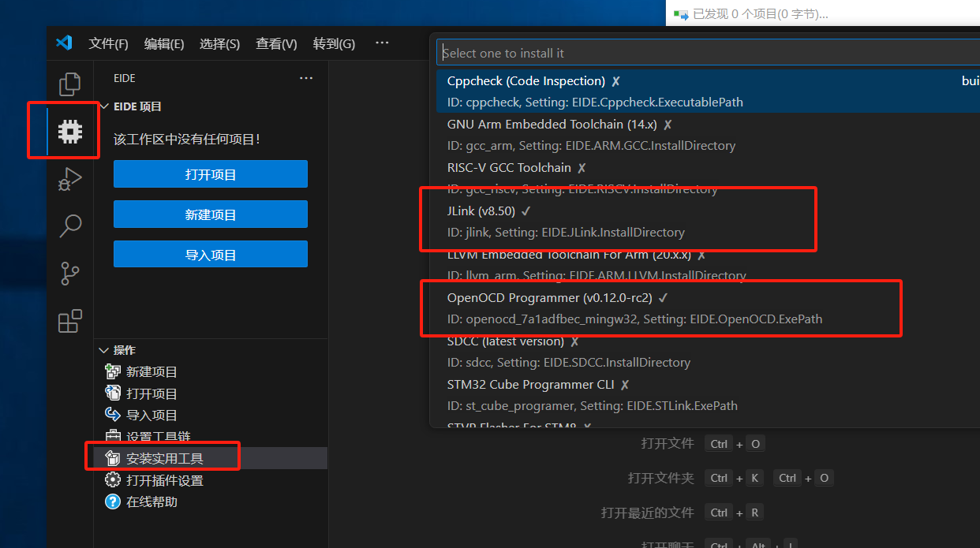Select SDCC (latest version) entry
980x548 pixels.
coord(708,352)
